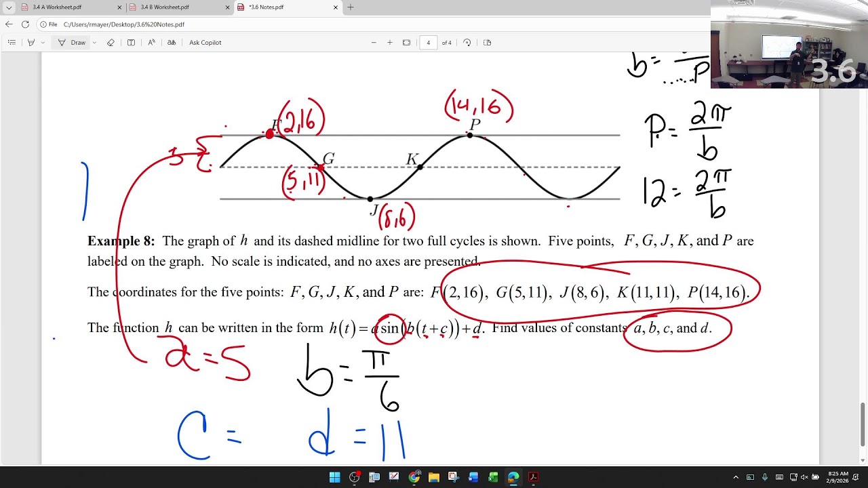Go back to the previous page

[x=9, y=24]
